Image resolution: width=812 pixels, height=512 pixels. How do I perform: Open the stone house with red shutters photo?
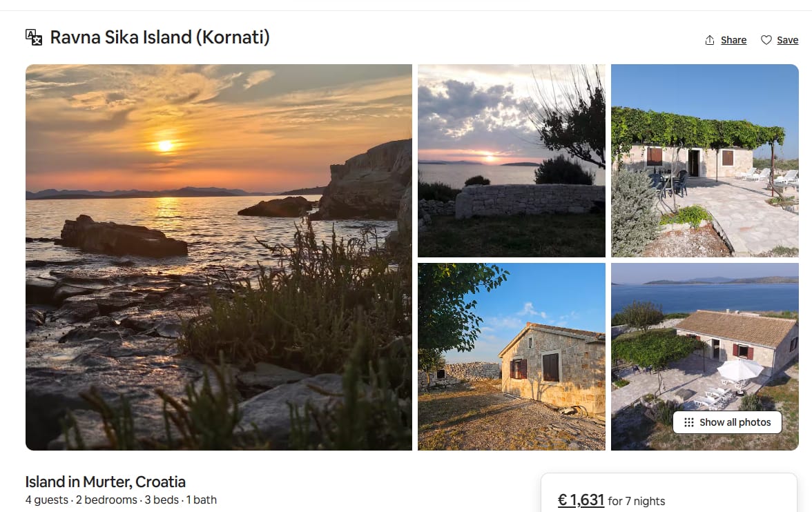click(511, 356)
